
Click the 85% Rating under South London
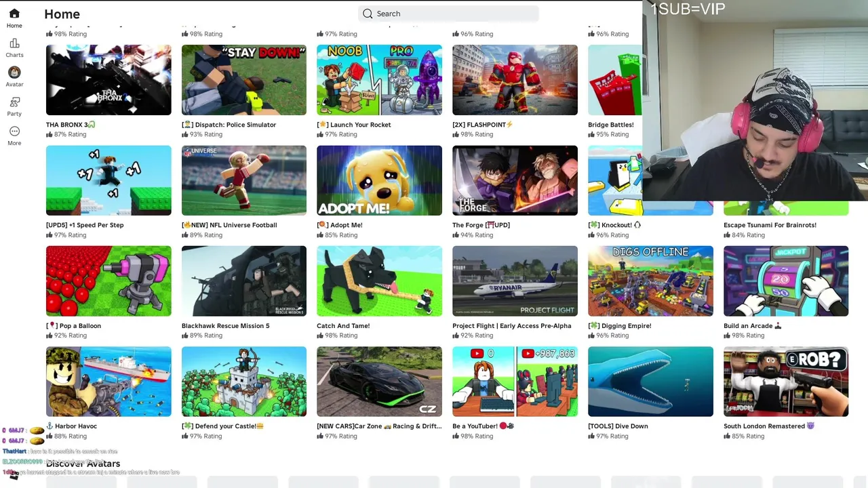click(x=744, y=436)
